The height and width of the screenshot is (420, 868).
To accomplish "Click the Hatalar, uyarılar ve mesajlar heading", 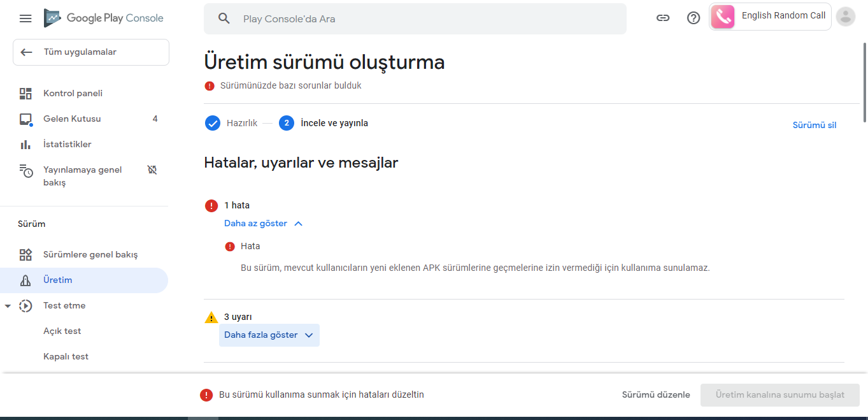I will click(301, 163).
